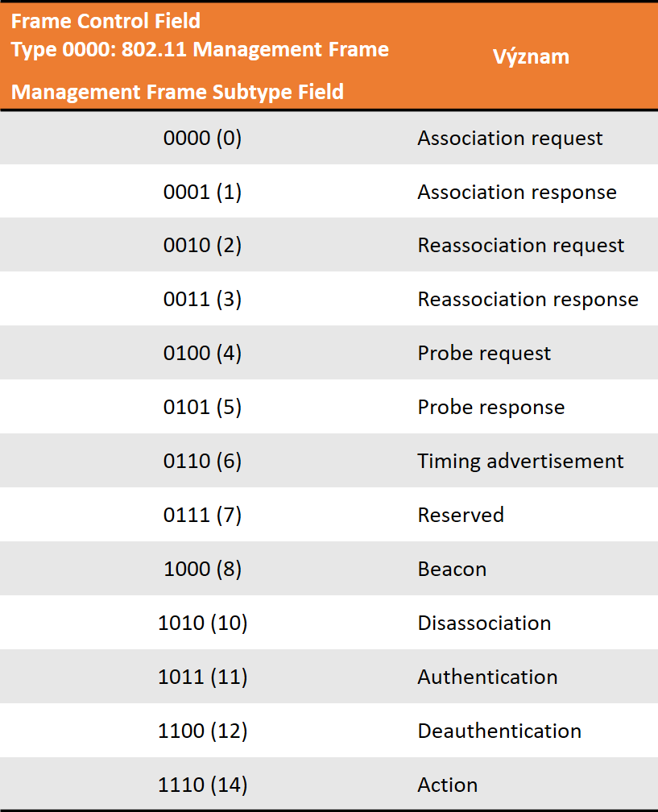Select the "Probe request" row label

click(484, 354)
